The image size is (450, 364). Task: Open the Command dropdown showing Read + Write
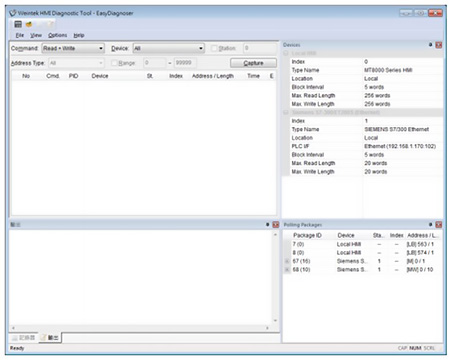(x=73, y=48)
